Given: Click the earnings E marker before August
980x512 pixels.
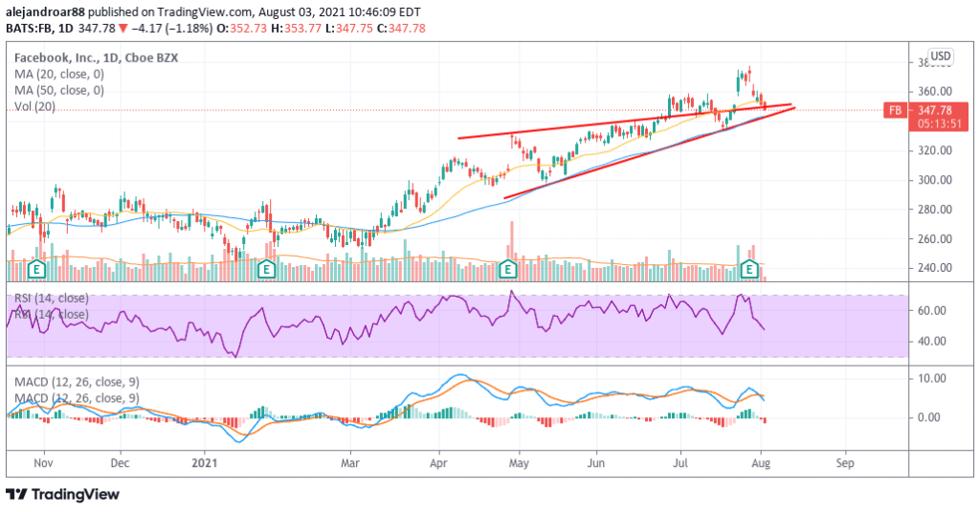Looking at the screenshot, I should [x=748, y=270].
